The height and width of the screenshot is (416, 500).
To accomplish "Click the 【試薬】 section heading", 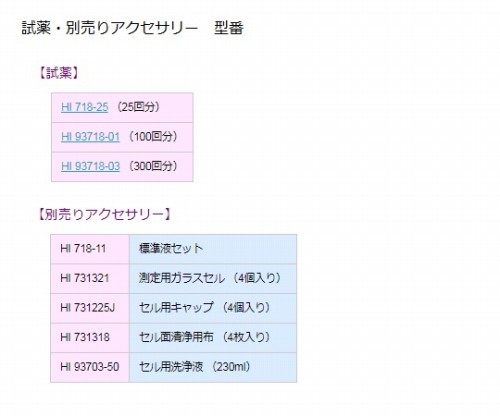I will pos(59,73).
